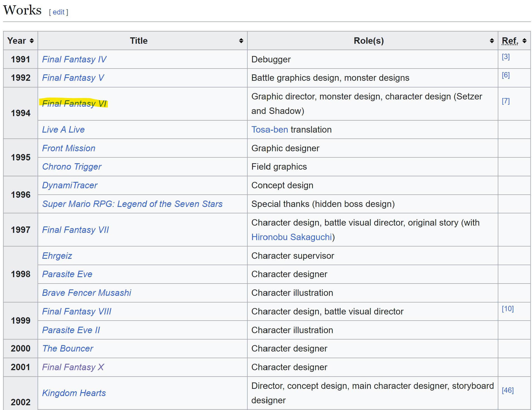Open the Live A Live link

(63, 130)
